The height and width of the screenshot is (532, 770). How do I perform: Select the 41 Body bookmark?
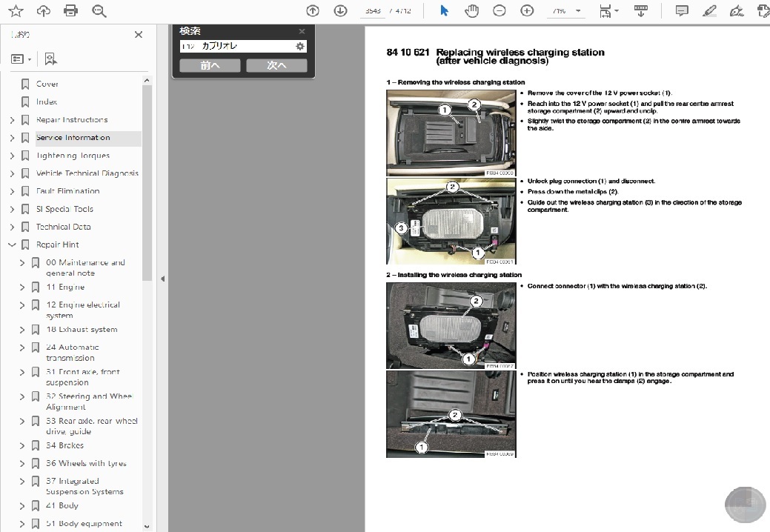pyautogui.click(x=62, y=505)
